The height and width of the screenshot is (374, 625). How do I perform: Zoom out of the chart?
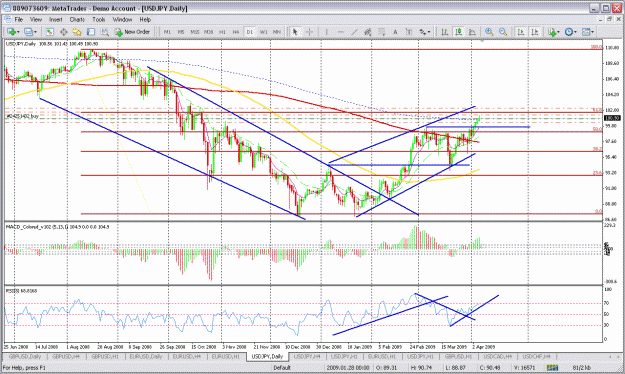coord(503,32)
